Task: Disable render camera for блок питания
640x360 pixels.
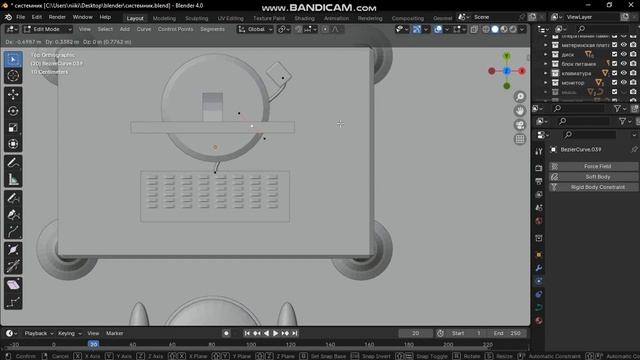Action: (633, 64)
